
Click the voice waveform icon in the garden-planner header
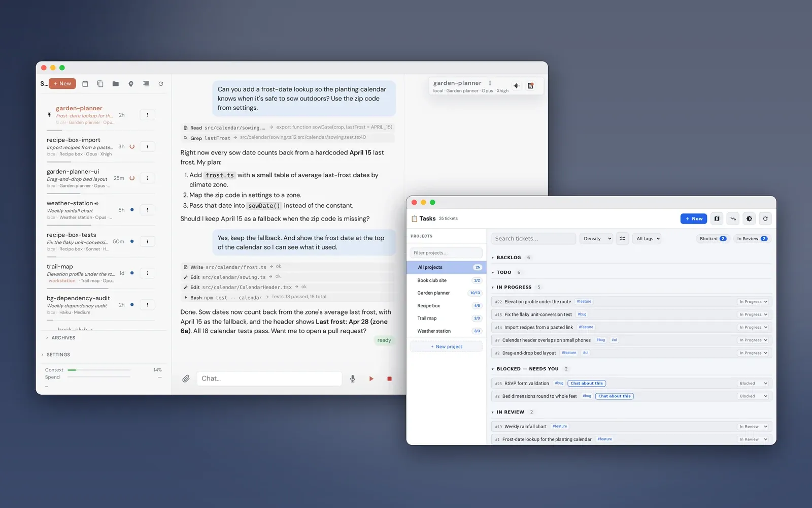[x=516, y=86]
